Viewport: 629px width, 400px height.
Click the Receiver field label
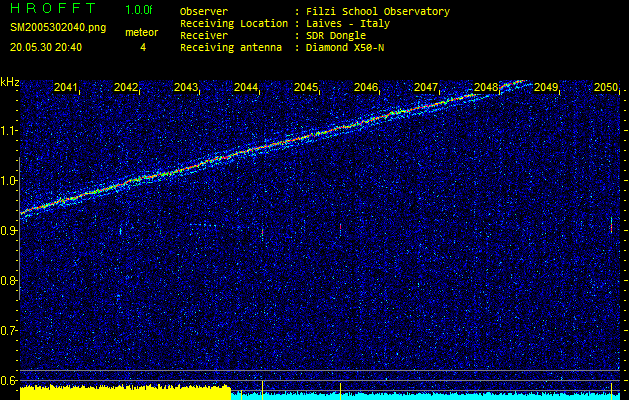coord(204,36)
